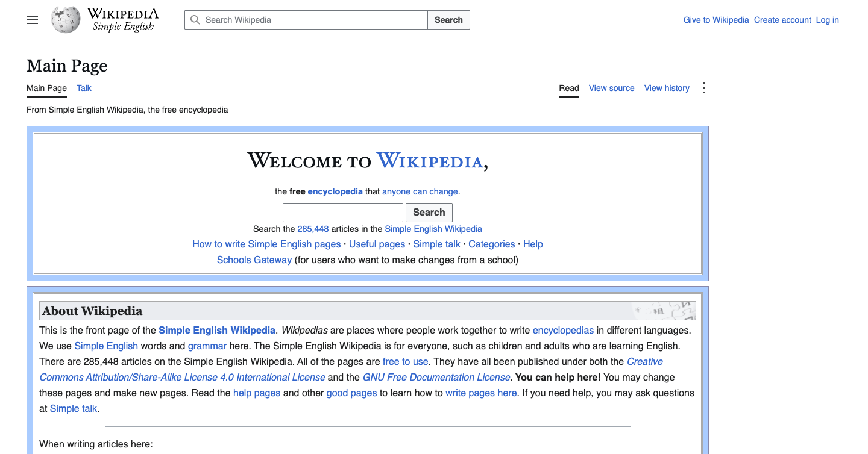Click the Log in link

[827, 20]
